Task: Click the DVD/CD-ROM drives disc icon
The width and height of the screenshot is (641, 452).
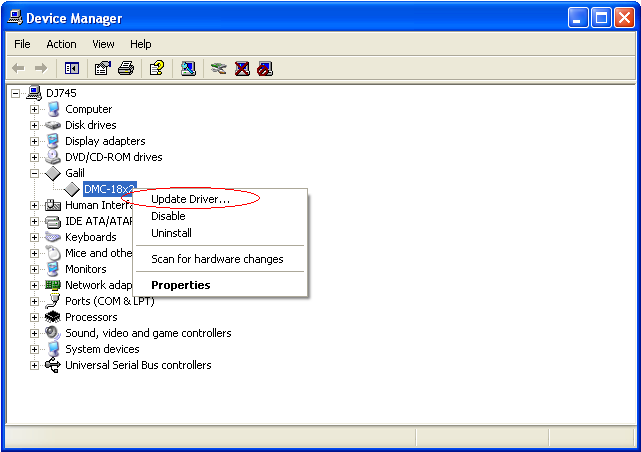Action: point(53,157)
